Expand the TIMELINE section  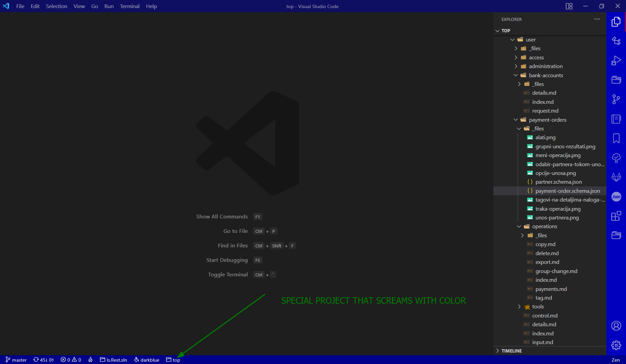point(550,351)
